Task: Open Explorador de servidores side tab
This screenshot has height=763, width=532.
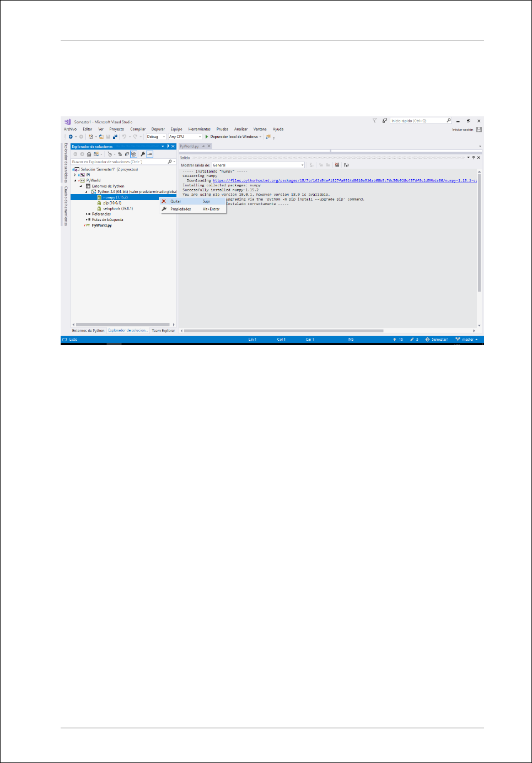Action: (65, 163)
